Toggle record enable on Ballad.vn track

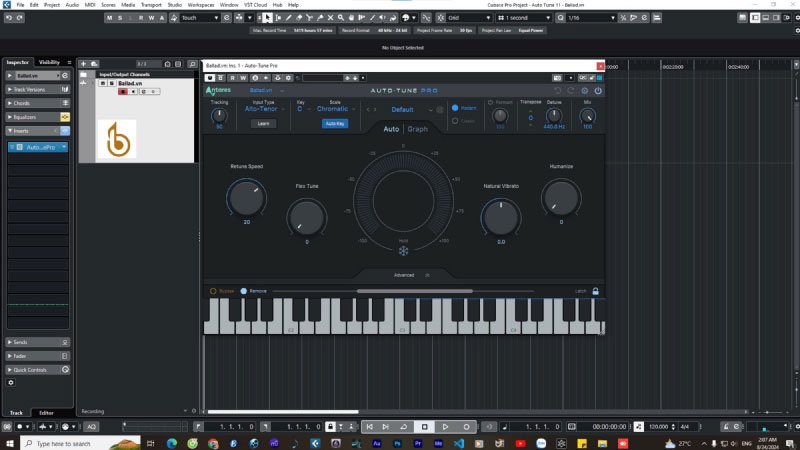click(x=122, y=92)
